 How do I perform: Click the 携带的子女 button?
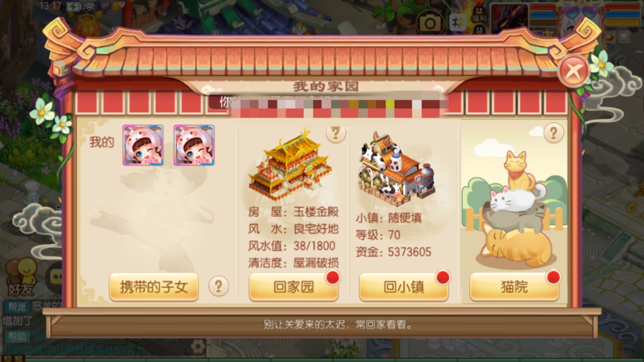coord(153,287)
